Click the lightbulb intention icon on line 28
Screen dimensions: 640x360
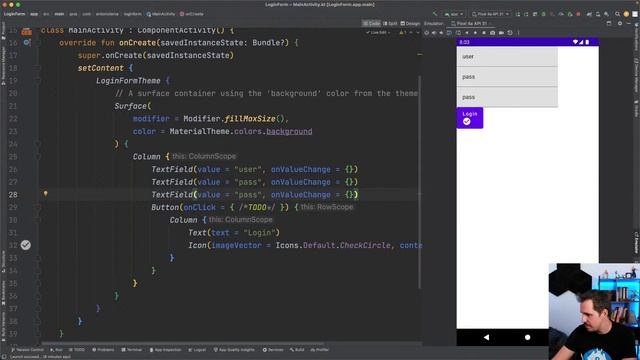(46, 194)
